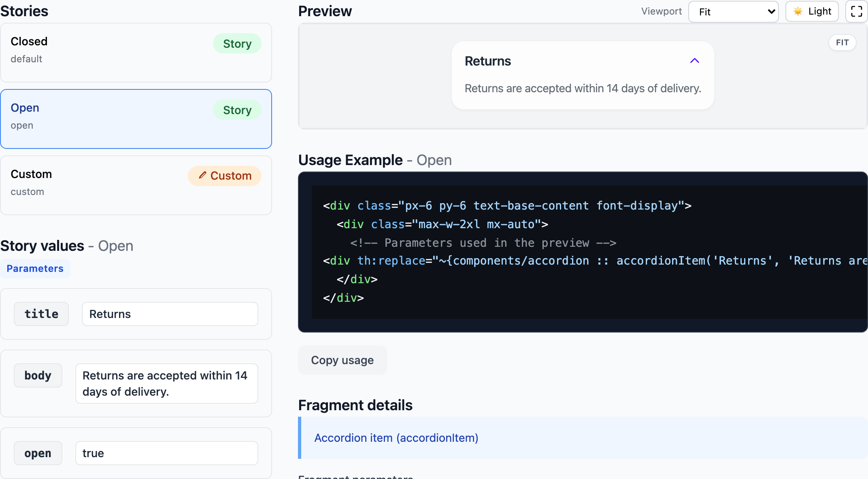The image size is (868, 479).
Task: Open the Viewport dropdown showing Fit
Action: [x=733, y=12]
